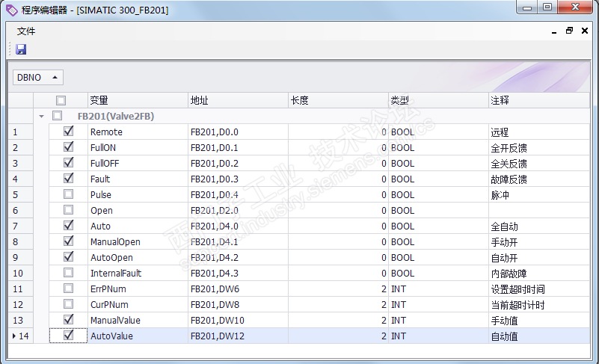Click the empty comment cell for Open

point(539,211)
